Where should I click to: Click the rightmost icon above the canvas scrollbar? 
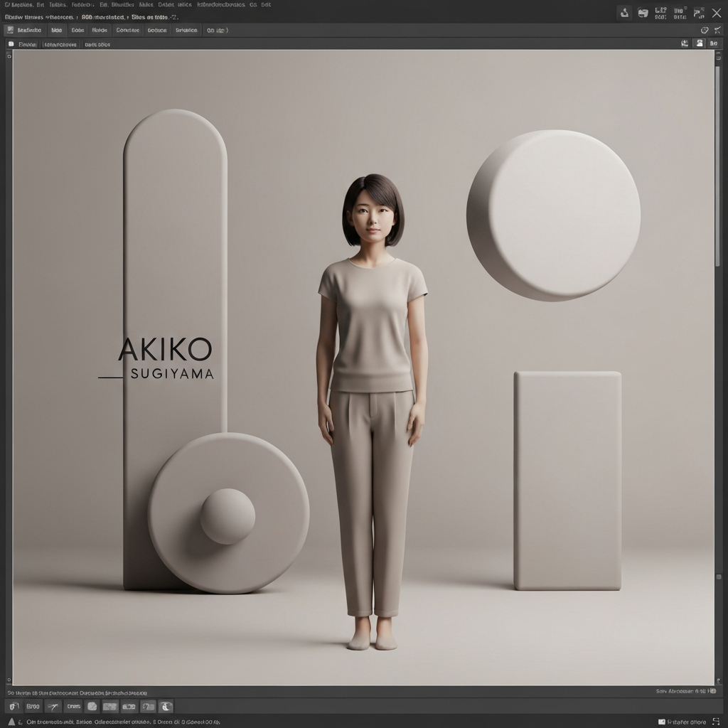[x=714, y=43]
